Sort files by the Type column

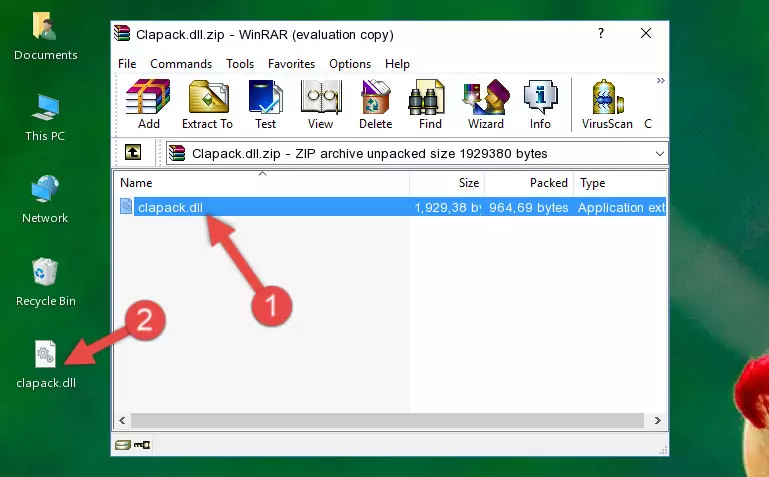[x=620, y=183]
